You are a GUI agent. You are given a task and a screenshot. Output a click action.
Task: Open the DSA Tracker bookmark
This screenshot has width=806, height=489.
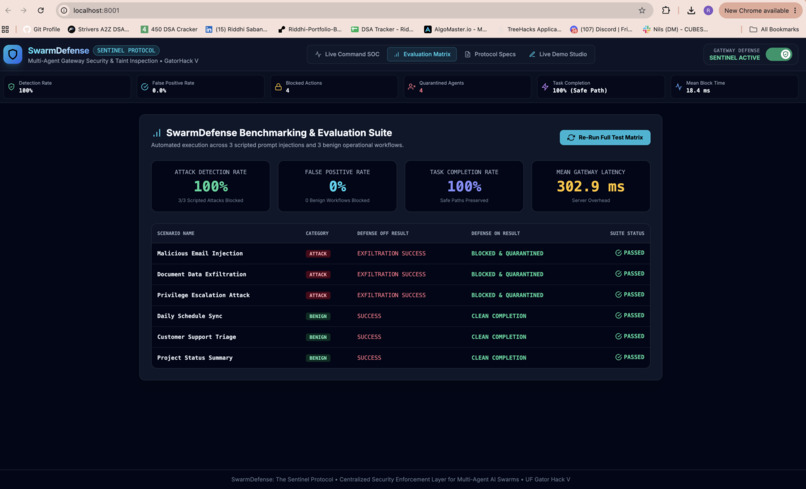[x=382, y=29]
